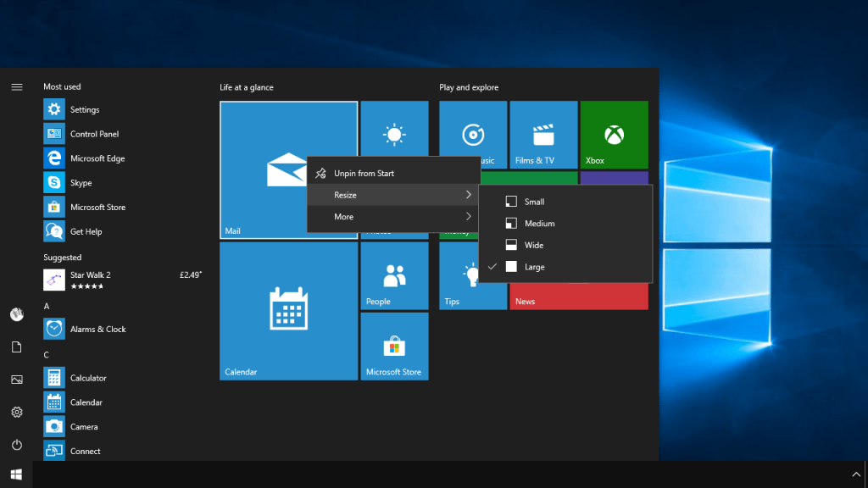Click the Windows Start button
The width and height of the screenshot is (868, 488).
(x=16, y=474)
